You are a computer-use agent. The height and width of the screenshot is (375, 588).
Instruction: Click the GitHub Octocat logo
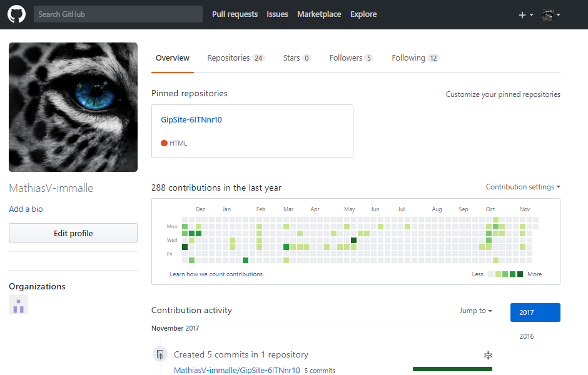(16, 14)
